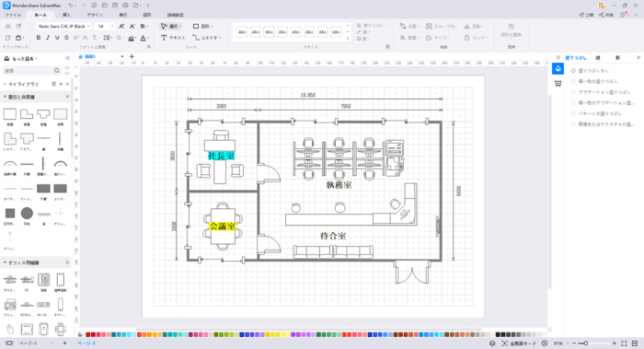Select 画像またはテクスチャ fill radio option
The image size is (644, 349).
pyautogui.click(x=573, y=124)
